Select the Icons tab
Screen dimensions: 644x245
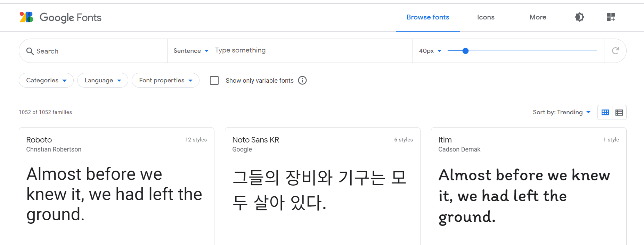point(486,17)
